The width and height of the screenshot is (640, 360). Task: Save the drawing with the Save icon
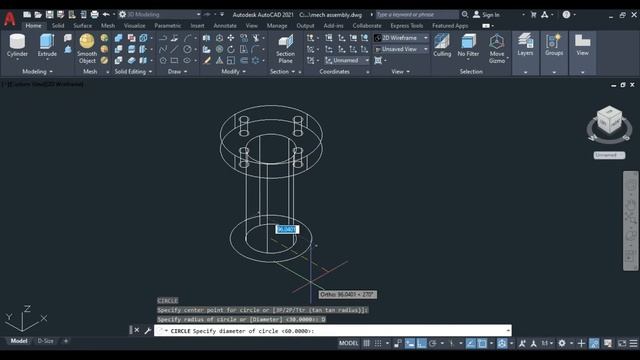pyautogui.click(x=49, y=15)
